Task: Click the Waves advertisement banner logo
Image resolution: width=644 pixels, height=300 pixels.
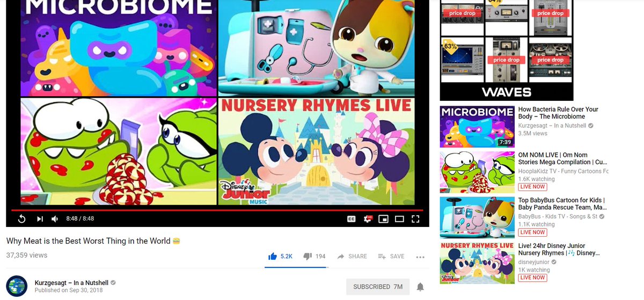Action: coord(506,92)
